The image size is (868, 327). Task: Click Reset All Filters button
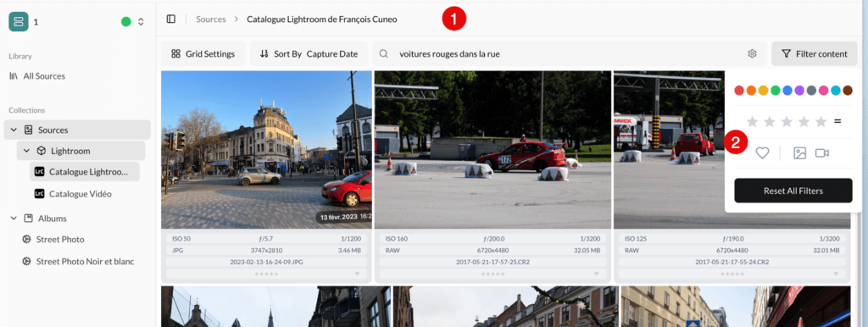[793, 191]
